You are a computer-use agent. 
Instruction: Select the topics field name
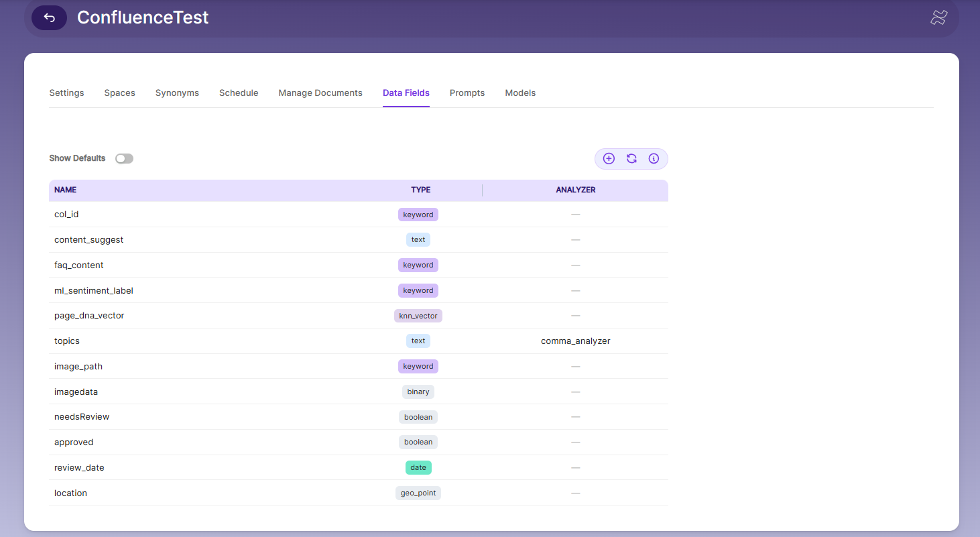pyautogui.click(x=67, y=341)
